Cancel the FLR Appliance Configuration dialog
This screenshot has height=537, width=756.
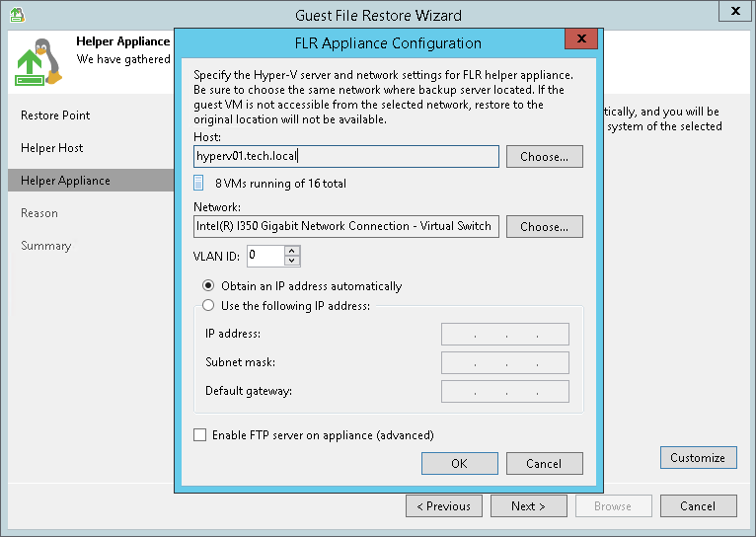(545, 463)
